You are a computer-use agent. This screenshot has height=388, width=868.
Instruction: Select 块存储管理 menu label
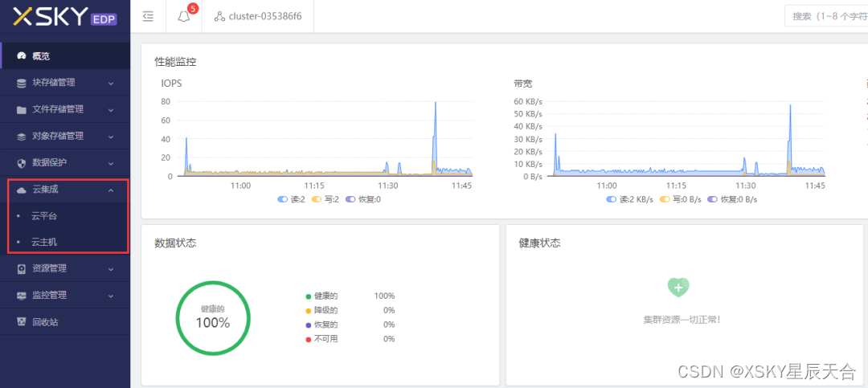pyautogui.click(x=54, y=83)
